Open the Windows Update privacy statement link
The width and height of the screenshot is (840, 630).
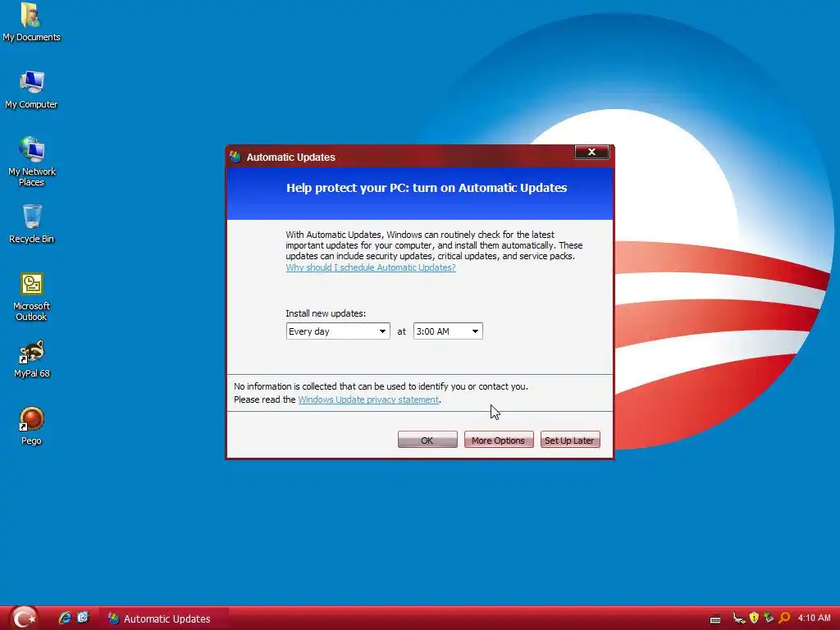(368, 399)
